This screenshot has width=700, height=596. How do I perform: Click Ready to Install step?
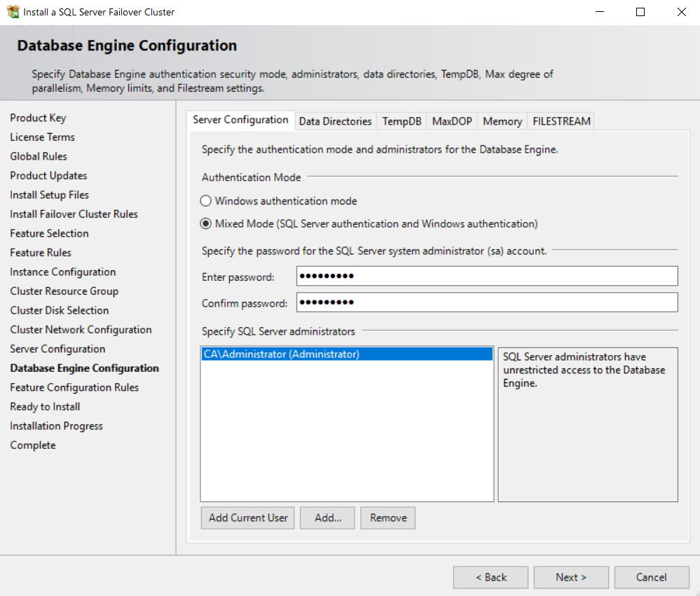point(45,406)
